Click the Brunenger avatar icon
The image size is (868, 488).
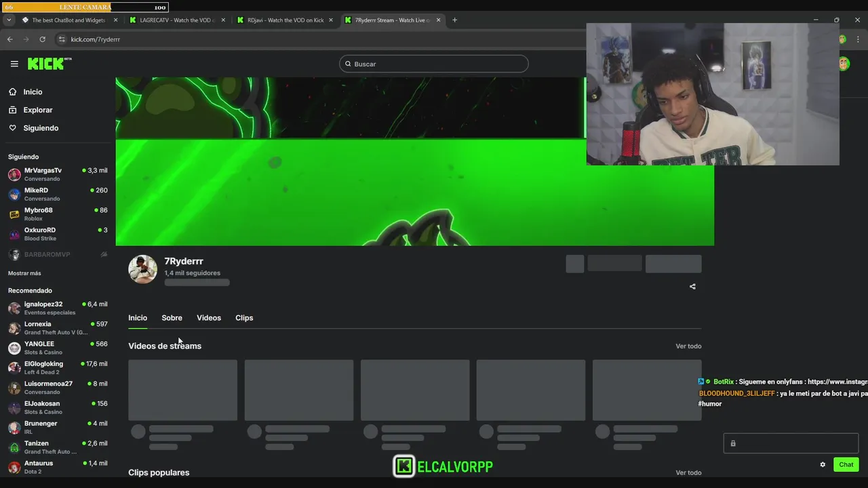14,428
